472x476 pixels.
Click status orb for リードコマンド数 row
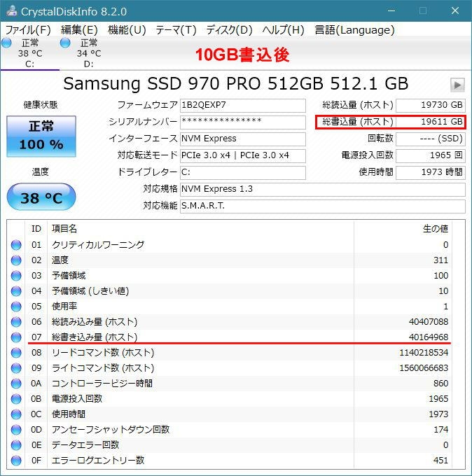coord(16,353)
